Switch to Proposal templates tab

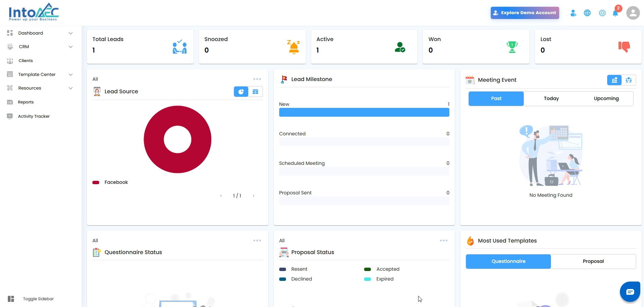pyautogui.click(x=593, y=262)
